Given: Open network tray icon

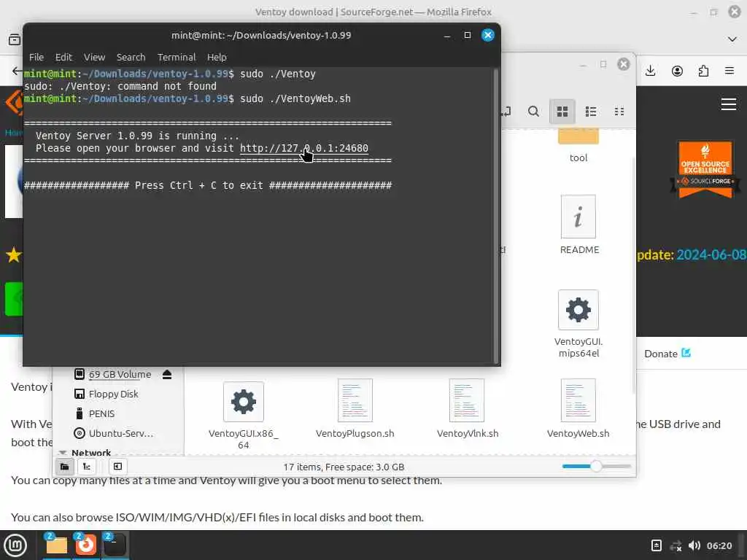Looking at the screenshot, I should (x=676, y=545).
